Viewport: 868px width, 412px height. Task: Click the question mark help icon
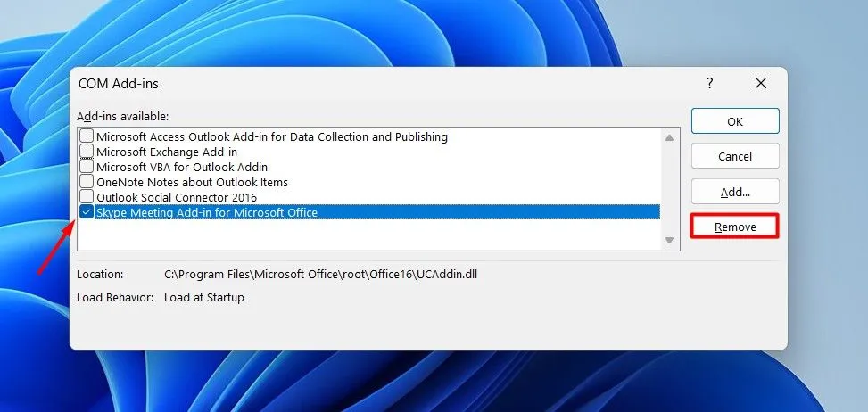tap(710, 83)
